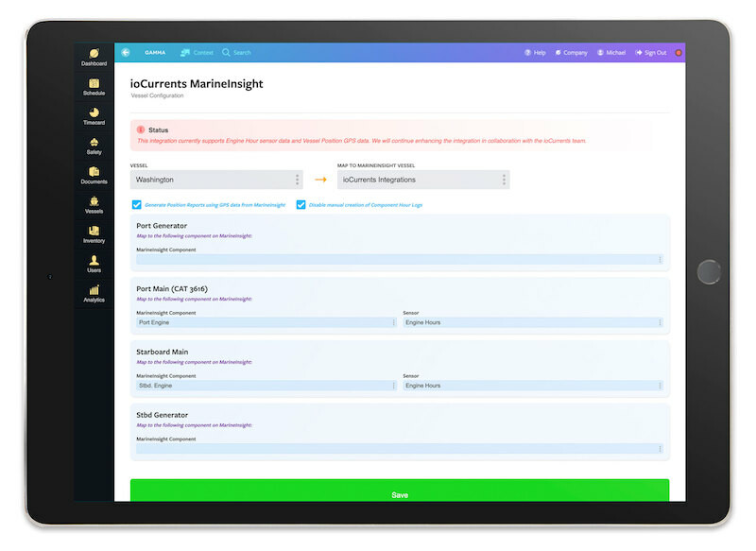Click the Search field in top bar
The image size is (756, 551).
point(237,53)
